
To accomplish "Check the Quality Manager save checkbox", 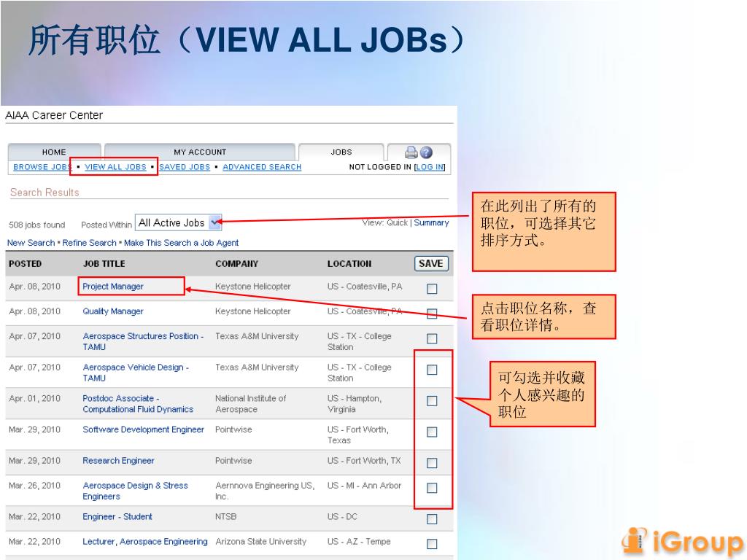I will (x=432, y=314).
